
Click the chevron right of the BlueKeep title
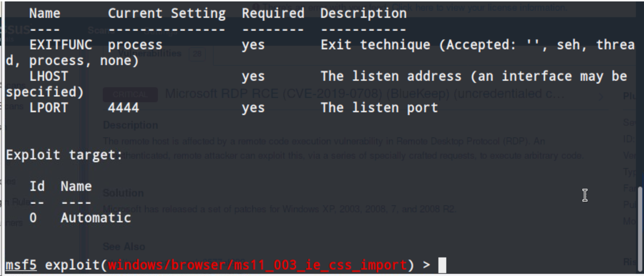click(x=601, y=96)
